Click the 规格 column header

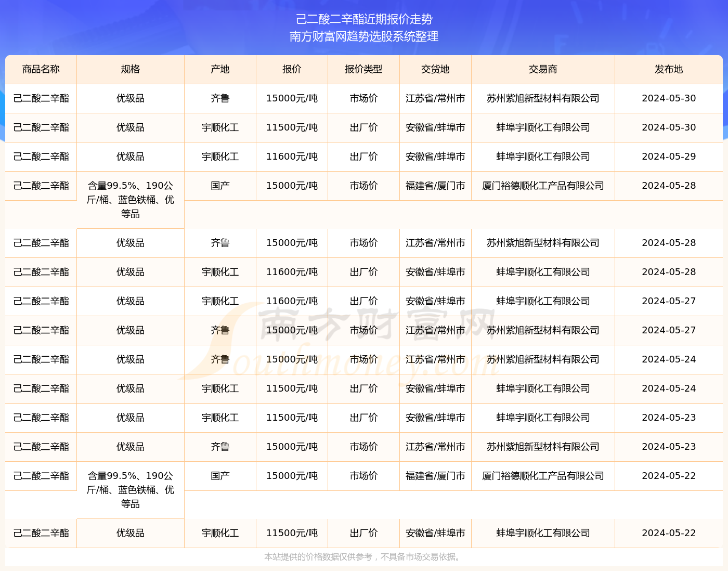pos(131,69)
